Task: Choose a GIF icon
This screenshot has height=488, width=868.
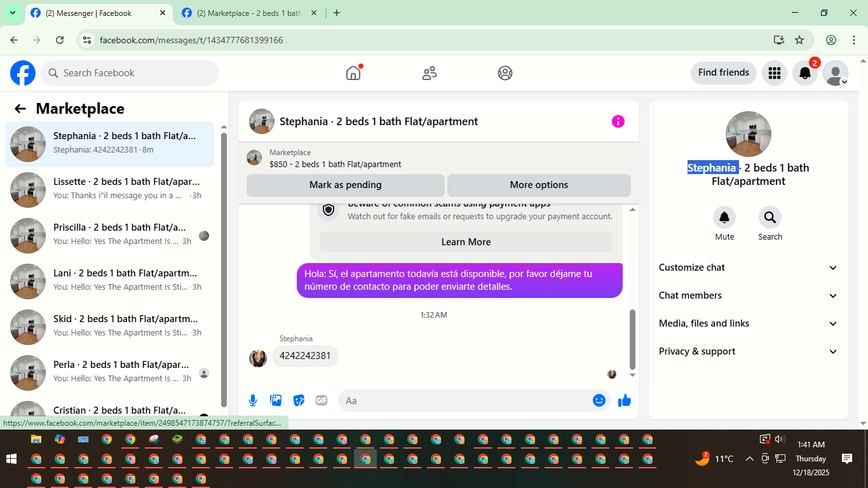Action: (x=322, y=400)
